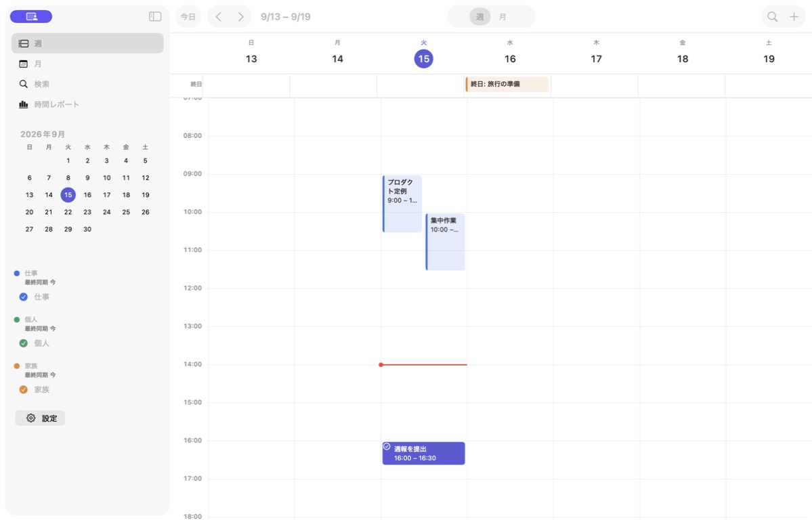
Task: Select day 22 in the mini calendar
Action: [x=68, y=212]
